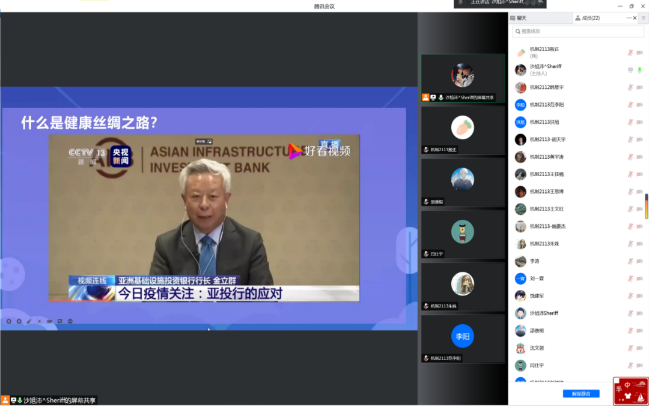The height and width of the screenshot is (406, 649).
Task: Select the 李阳 blue avatar video tile
Action: 461,336
